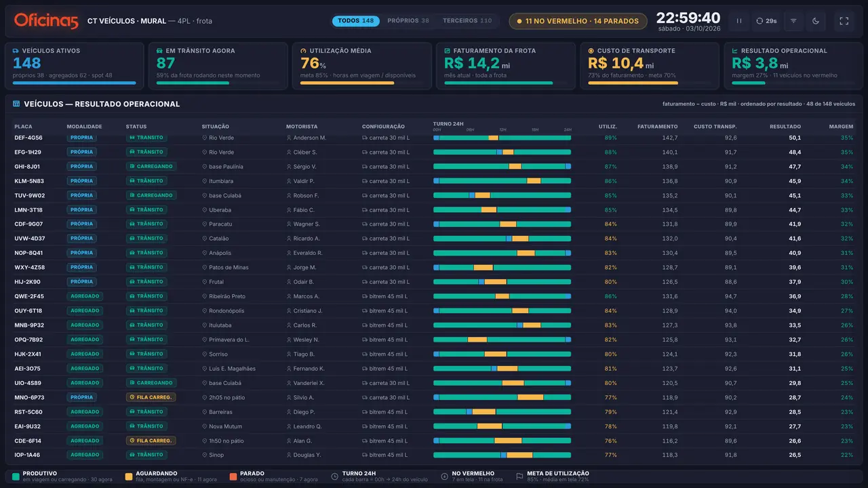
Task: Click the gauge icon on Utilização Média
Action: pos(304,51)
